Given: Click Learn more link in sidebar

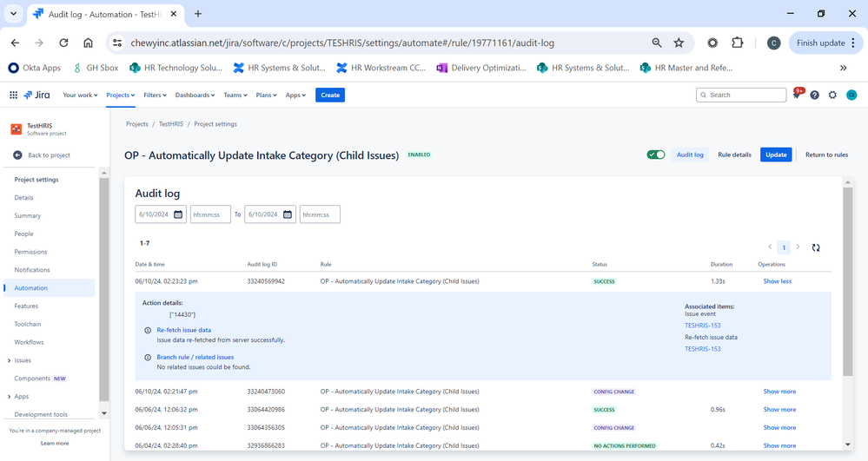Looking at the screenshot, I should [55, 444].
